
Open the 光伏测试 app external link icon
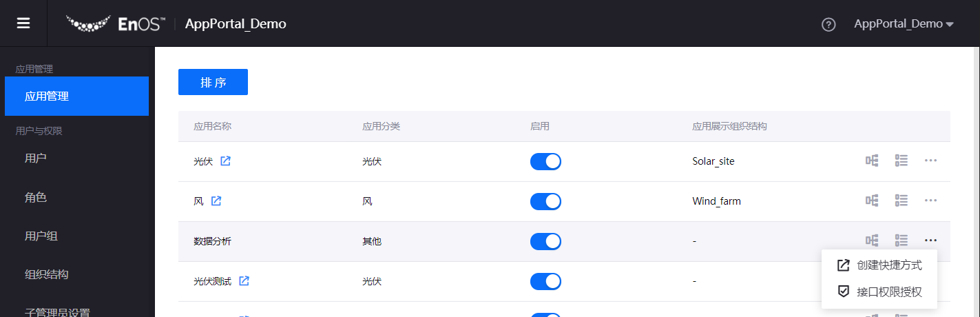point(244,281)
